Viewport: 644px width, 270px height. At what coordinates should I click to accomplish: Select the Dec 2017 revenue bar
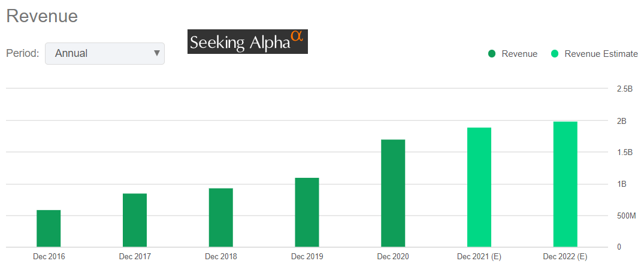(135, 220)
